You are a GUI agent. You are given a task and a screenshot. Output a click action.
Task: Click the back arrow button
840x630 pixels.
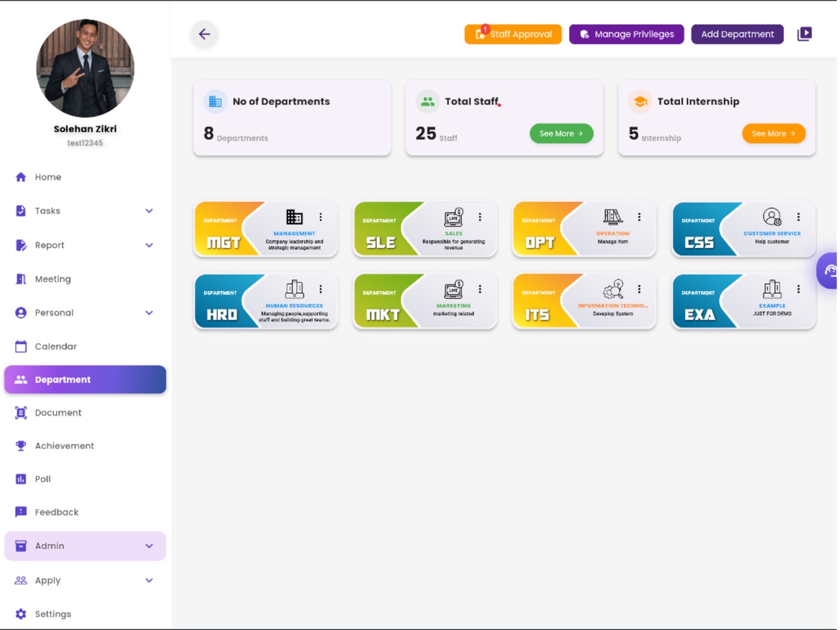pyautogui.click(x=204, y=34)
